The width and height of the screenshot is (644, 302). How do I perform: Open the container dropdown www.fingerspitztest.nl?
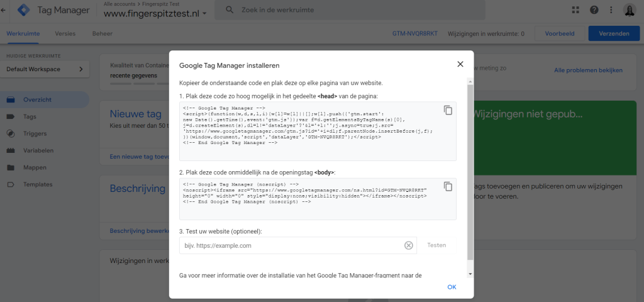155,14
